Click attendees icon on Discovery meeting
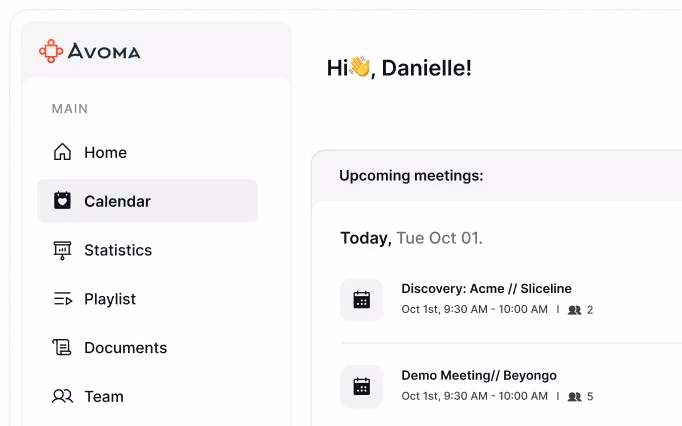682x426 pixels. [x=574, y=310]
